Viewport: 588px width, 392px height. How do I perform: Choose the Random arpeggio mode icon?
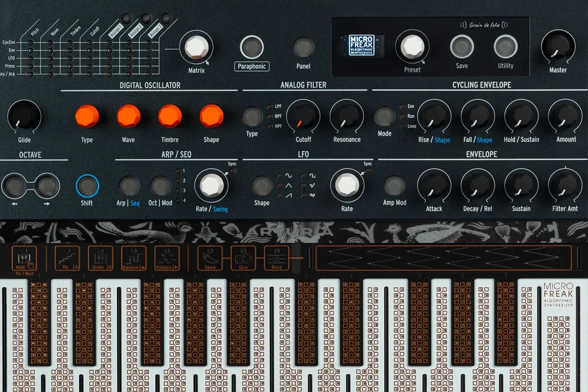[134, 257]
